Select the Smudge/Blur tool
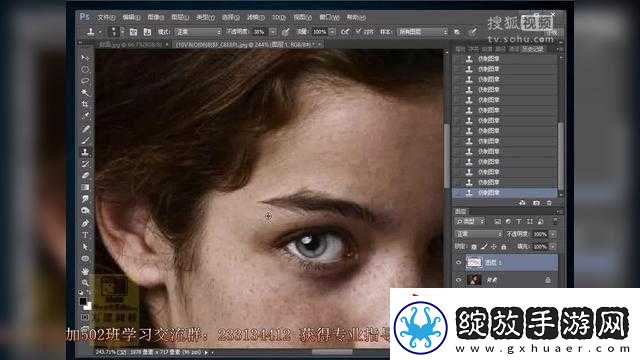This screenshot has width=640, height=360. coord(85,199)
